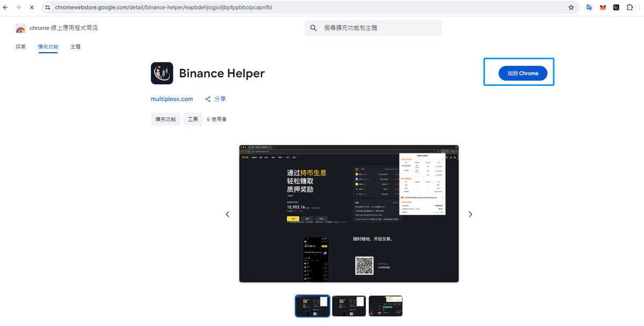Click the Binance Helper extension icon
The image size is (644, 326).
(162, 73)
